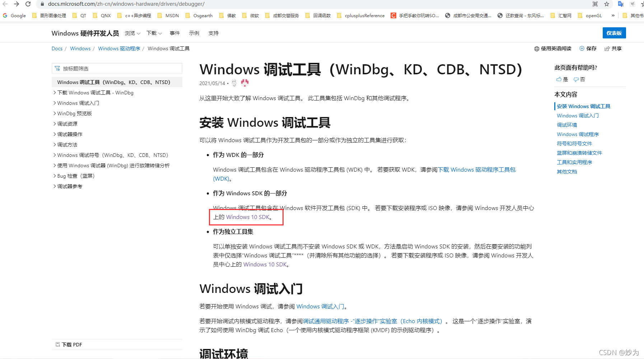Open the 汇智网 bookmark folder
The image size is (644, 359).
pyautogui.click(x=561, y=15)
